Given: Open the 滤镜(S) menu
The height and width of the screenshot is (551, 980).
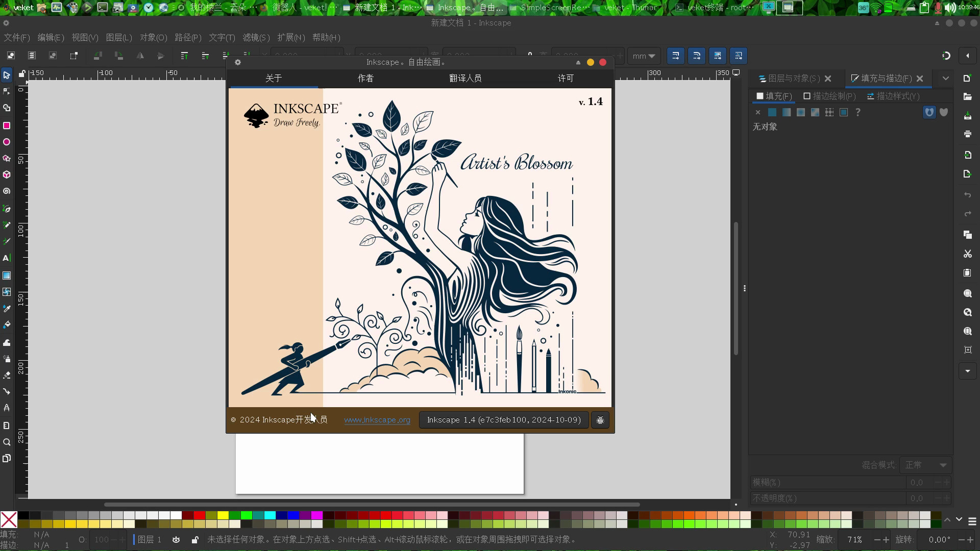Looking at the screenshot, I should coord(256,38).
